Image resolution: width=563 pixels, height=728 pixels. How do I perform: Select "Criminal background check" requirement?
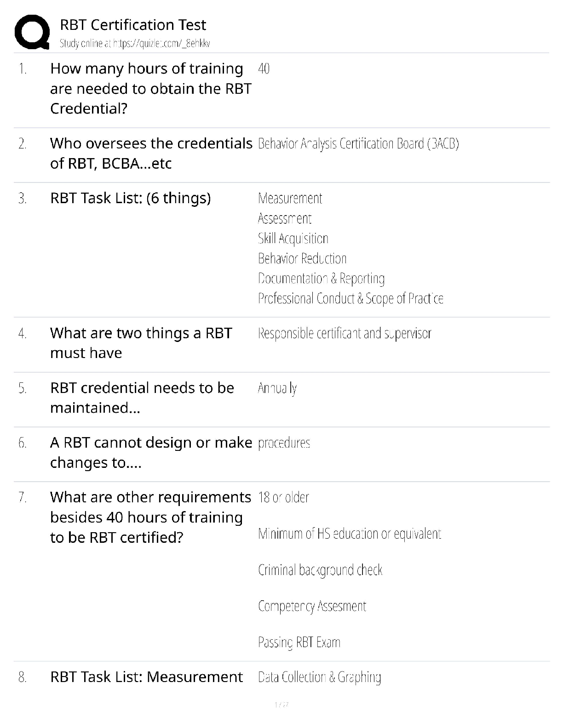tap(320, 570)
